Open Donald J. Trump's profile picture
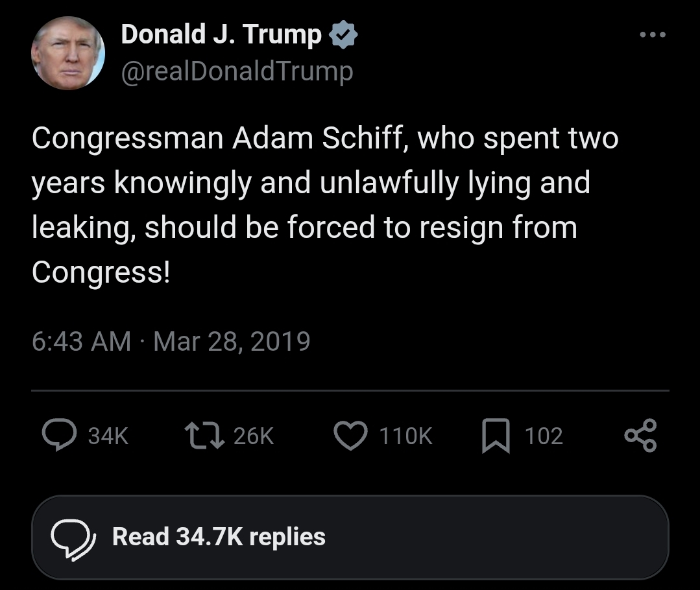 [68, 53]
